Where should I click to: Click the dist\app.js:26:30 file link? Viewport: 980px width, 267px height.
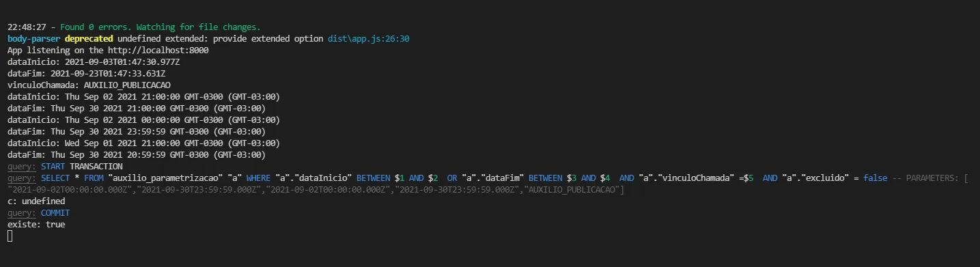point(369,39)
